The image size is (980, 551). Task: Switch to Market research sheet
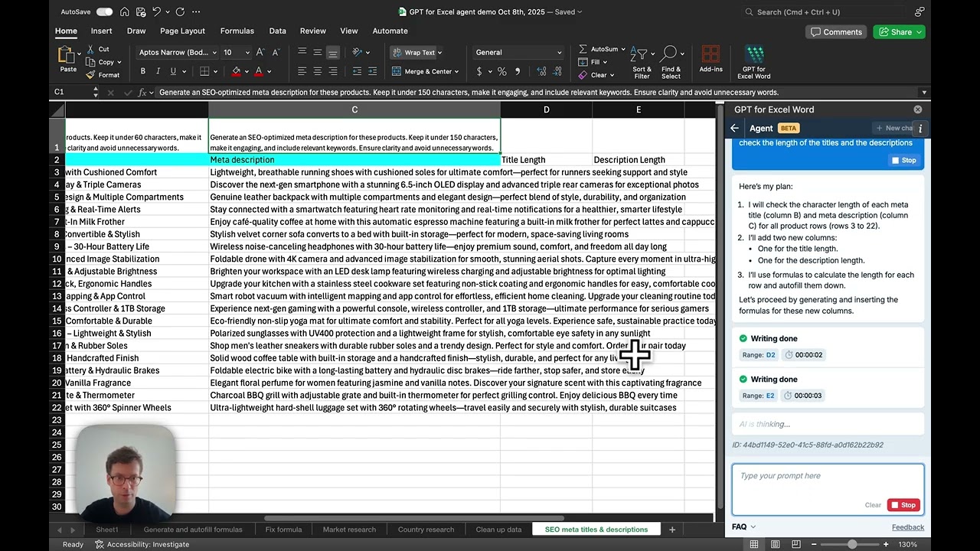(x=349, y=529)
